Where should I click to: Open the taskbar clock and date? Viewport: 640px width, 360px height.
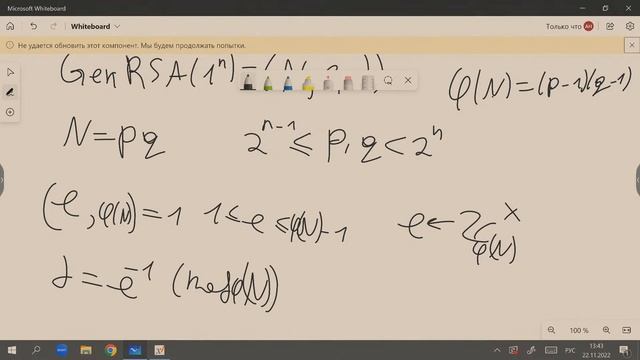[x=597, y=351]
